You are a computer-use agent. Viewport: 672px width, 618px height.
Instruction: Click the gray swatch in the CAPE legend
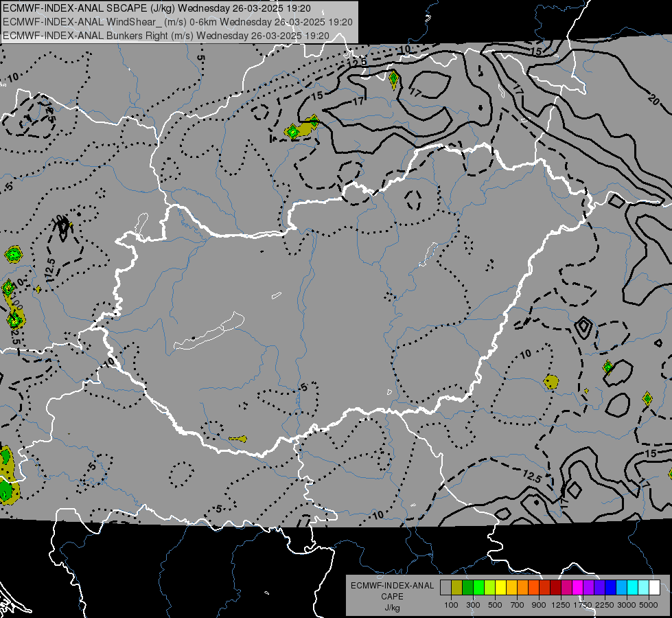[445, 588]
